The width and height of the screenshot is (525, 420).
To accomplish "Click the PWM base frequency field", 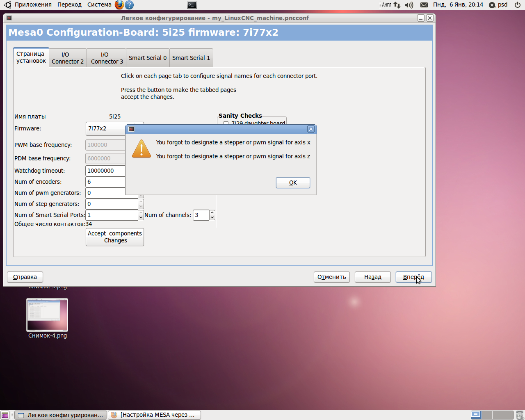I will tap(105, 145).
